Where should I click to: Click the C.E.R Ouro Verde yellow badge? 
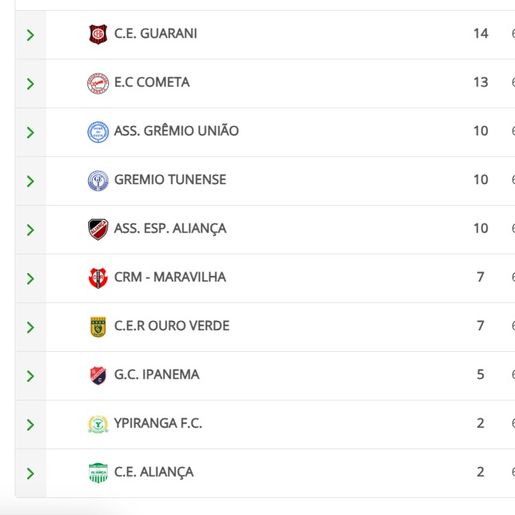[x=98, y=327]
